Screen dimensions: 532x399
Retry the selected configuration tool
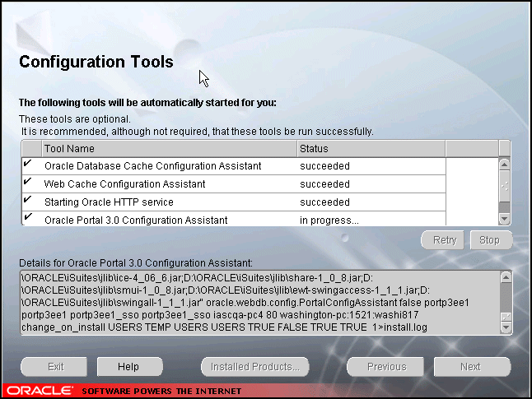pyautogui.click(x=443, y=240)
